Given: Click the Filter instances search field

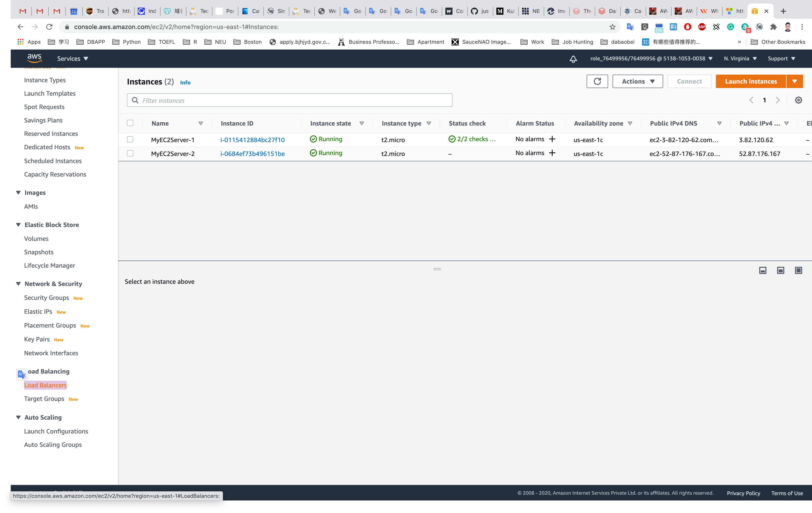Looking at the screenshot, I should (289, 101).
